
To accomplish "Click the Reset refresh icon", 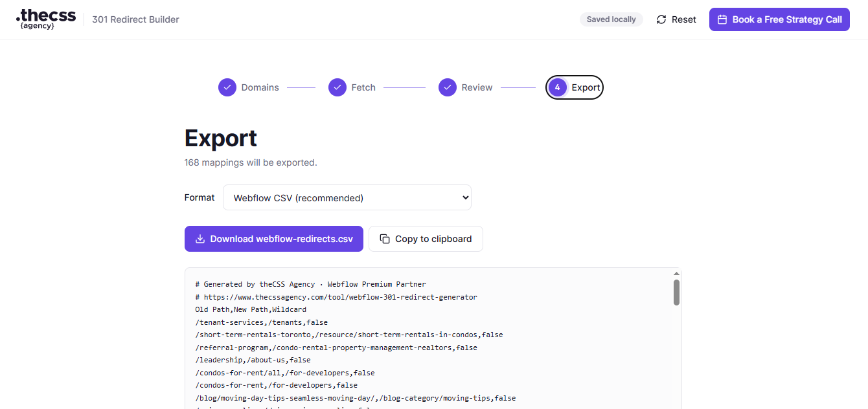I will pos(661,19).
